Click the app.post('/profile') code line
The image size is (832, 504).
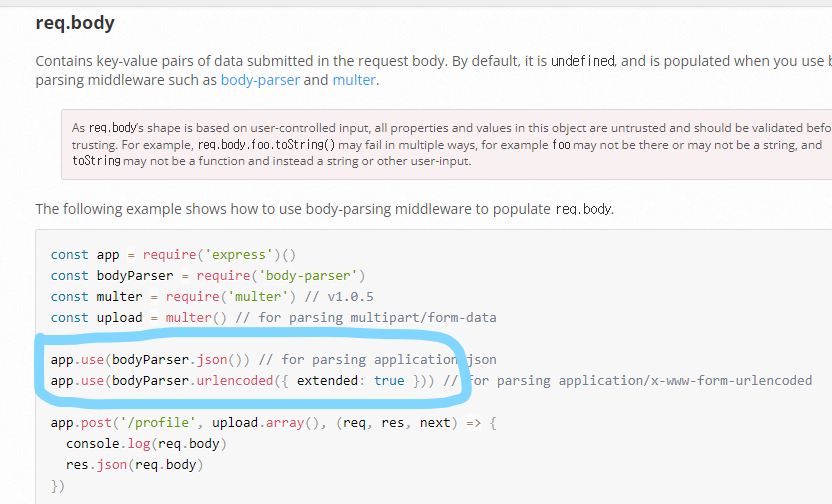pyautogui.click(x=274, y=423)
